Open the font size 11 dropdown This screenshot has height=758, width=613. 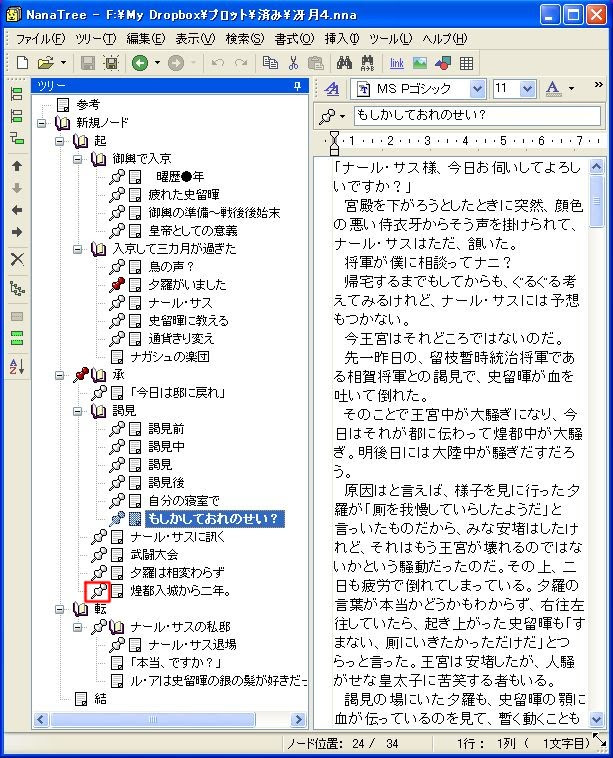527,88
